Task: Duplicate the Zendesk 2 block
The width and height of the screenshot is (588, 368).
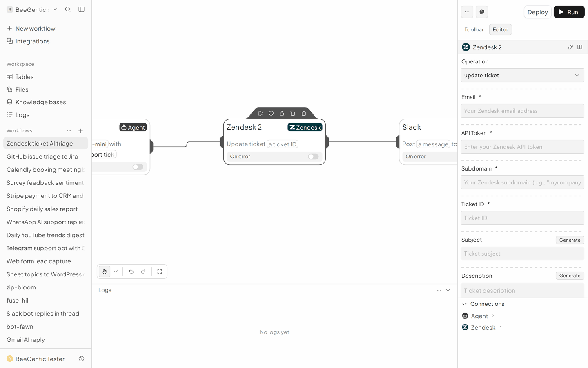Action: pos(292,113)
